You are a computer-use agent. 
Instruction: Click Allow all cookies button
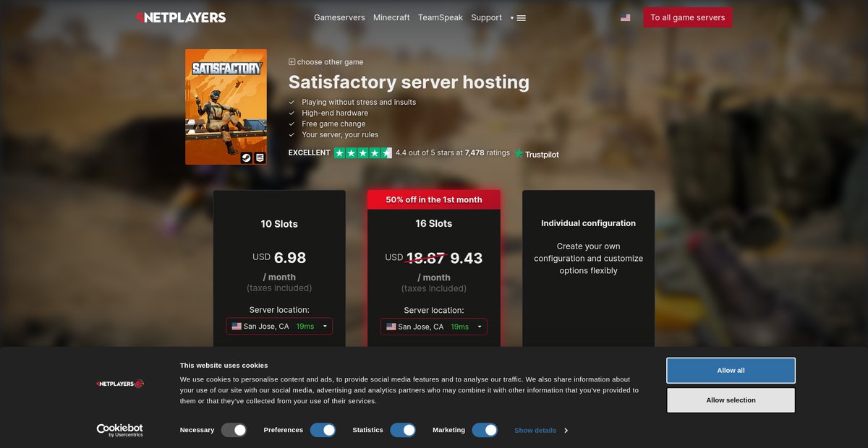731,371
